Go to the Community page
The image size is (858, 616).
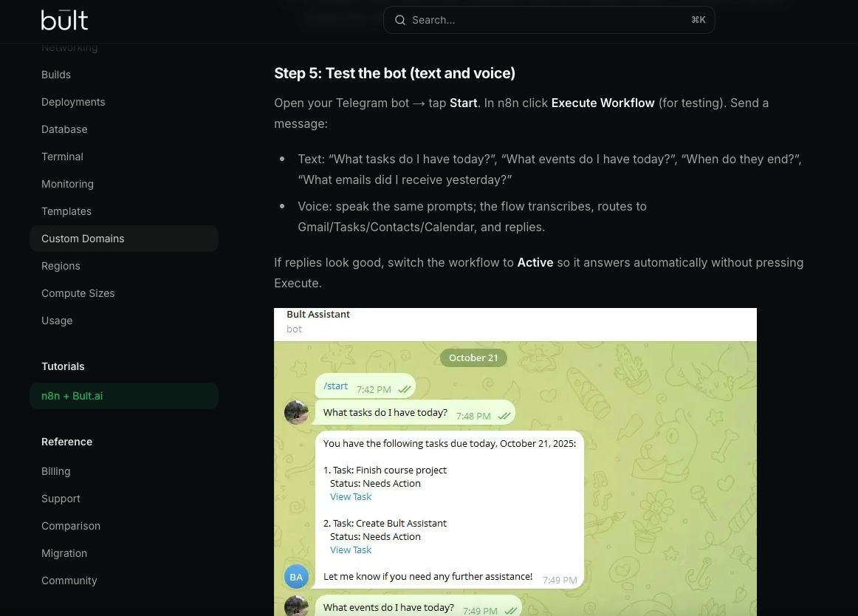click(69, 580)
